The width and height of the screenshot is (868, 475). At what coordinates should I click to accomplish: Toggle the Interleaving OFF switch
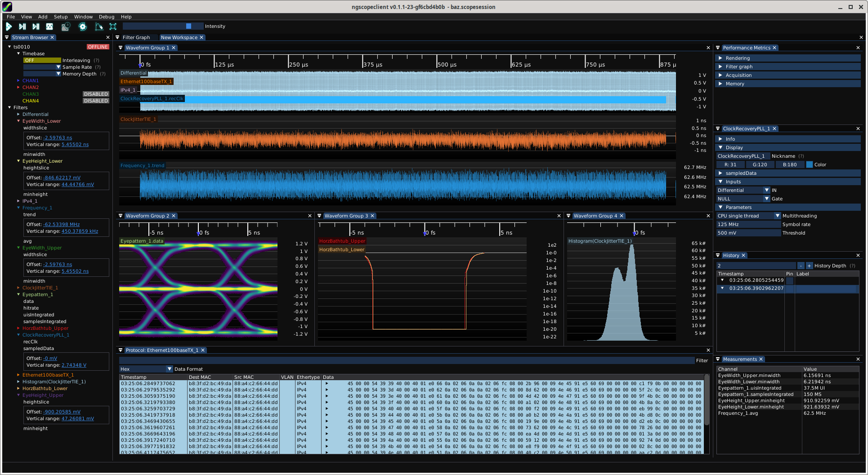pyautogui.click(x=42, y=60)
